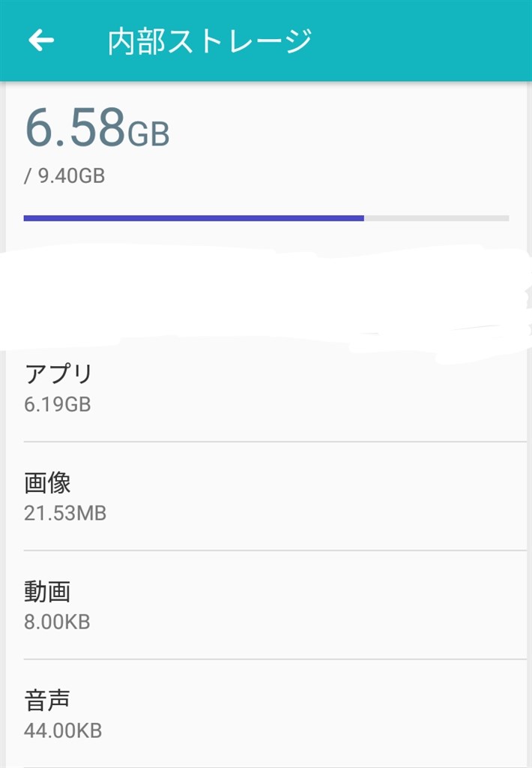Tap the GB unit beside 6.58
This screenshot has height=768, width=532.
point(148,133)
